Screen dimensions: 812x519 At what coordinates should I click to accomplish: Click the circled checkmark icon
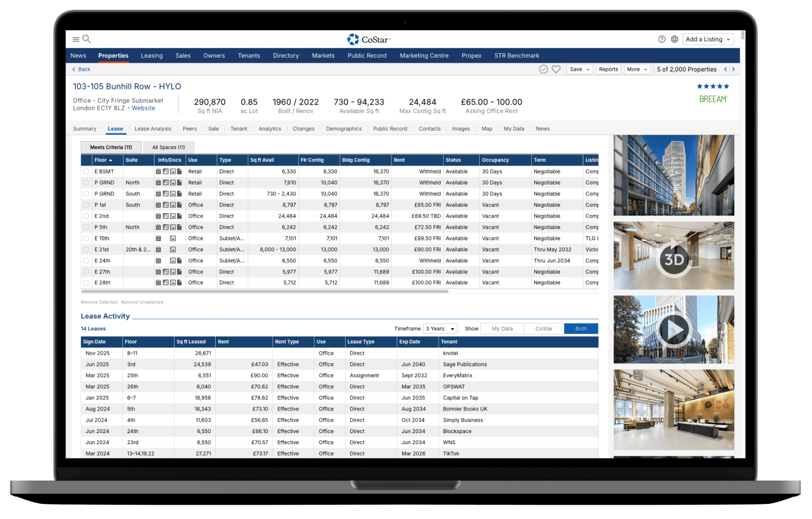(543, 69)
